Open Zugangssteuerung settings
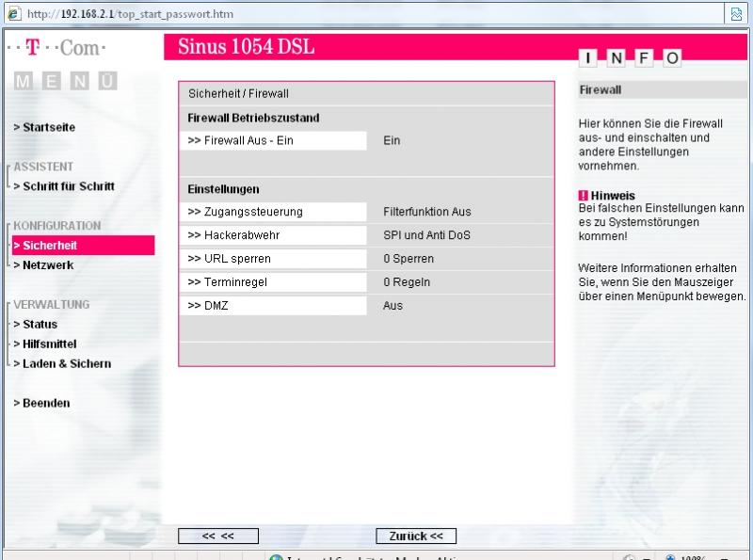Viewport: 753px width, 560px height. click(273, 212)
